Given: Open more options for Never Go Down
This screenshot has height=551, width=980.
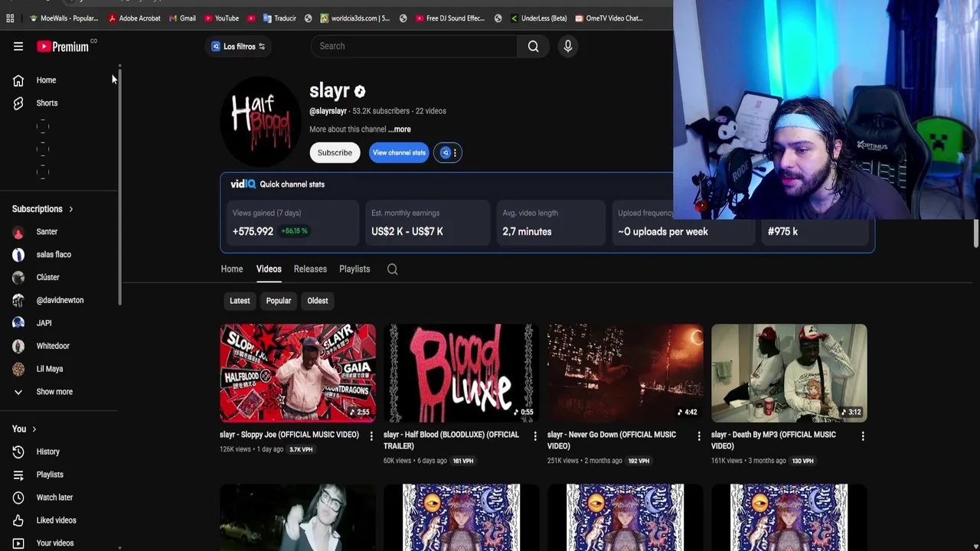Looking at the screenshot, I should tap(699, 436).
